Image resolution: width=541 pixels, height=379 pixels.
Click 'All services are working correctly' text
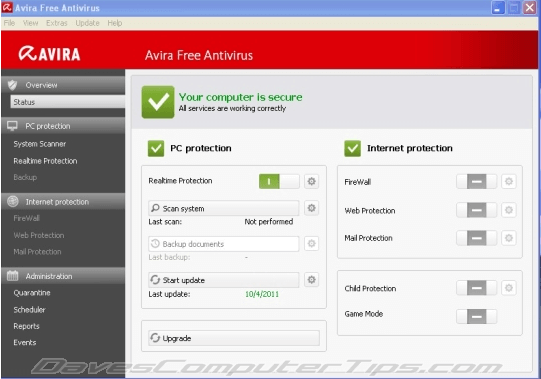click(x=232, y=108)
